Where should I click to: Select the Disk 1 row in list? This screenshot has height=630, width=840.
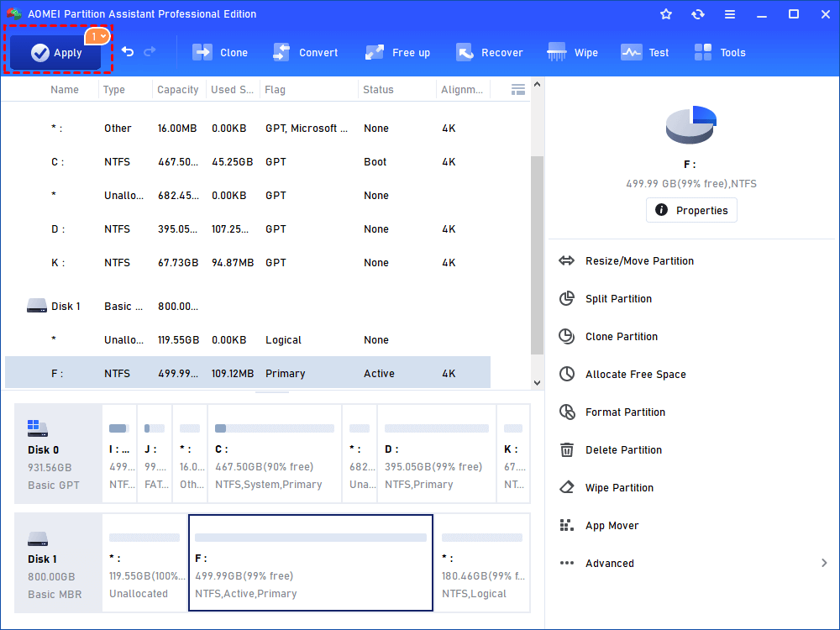pyautogui.click(x=248, y=306)
